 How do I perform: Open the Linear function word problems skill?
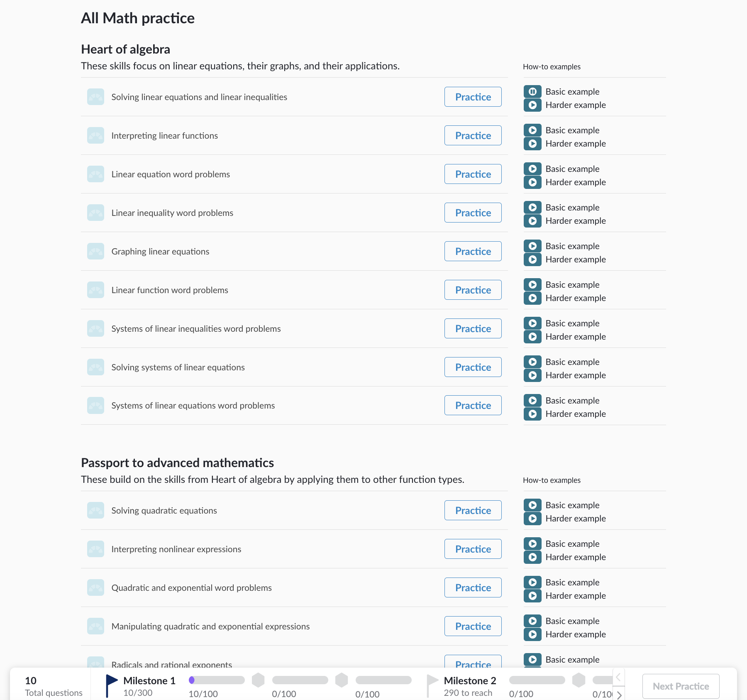coord(170,290)
